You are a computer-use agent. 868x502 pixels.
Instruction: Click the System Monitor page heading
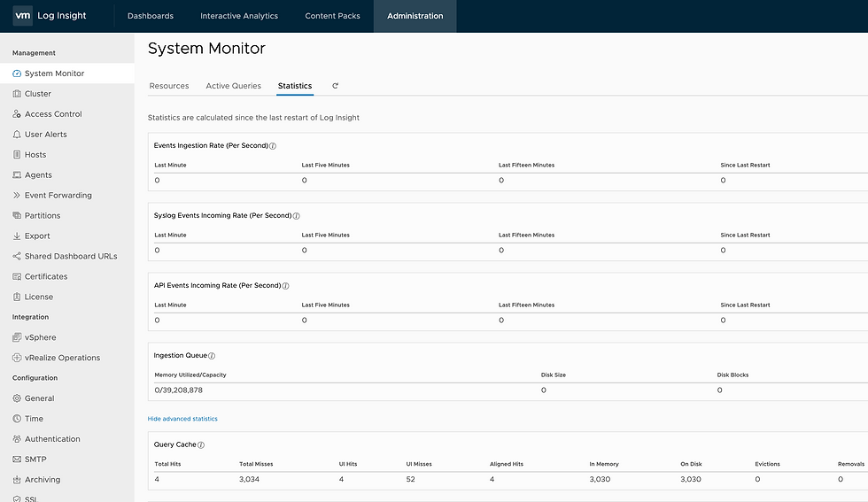[x=206, y=48]
